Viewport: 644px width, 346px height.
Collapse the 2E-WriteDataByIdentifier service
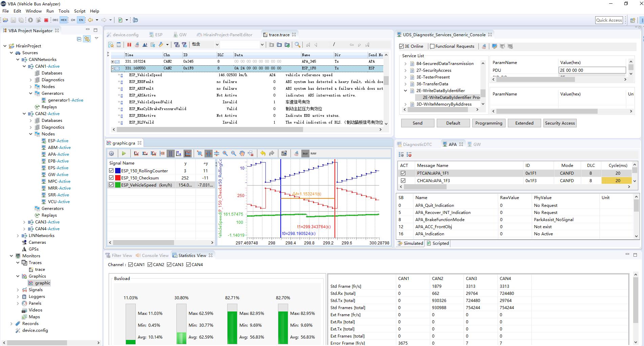coord(405,91)
